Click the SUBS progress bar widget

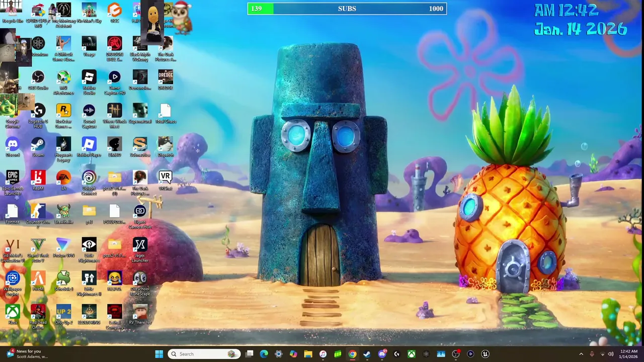click(x=347, y=9)
